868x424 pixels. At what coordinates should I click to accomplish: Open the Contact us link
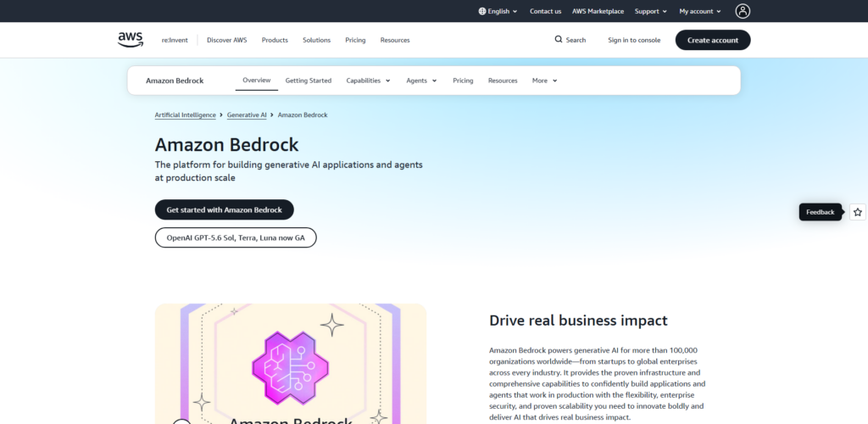(x=545, y=11)
